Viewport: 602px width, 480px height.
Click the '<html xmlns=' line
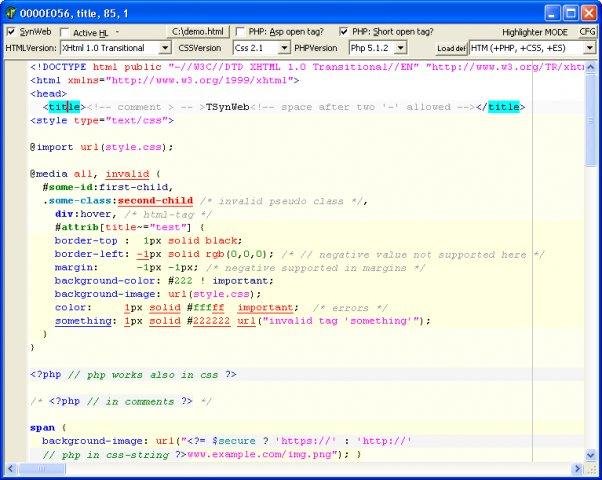[165, 80]
